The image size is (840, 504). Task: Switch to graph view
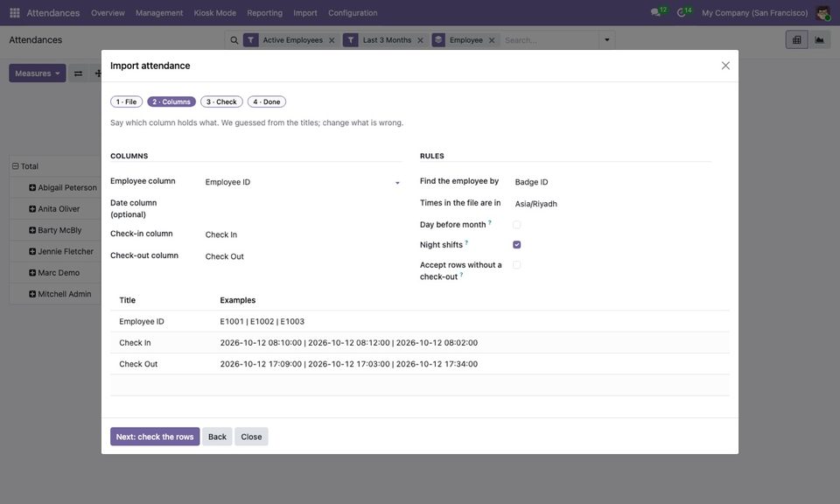pos(819,39)
